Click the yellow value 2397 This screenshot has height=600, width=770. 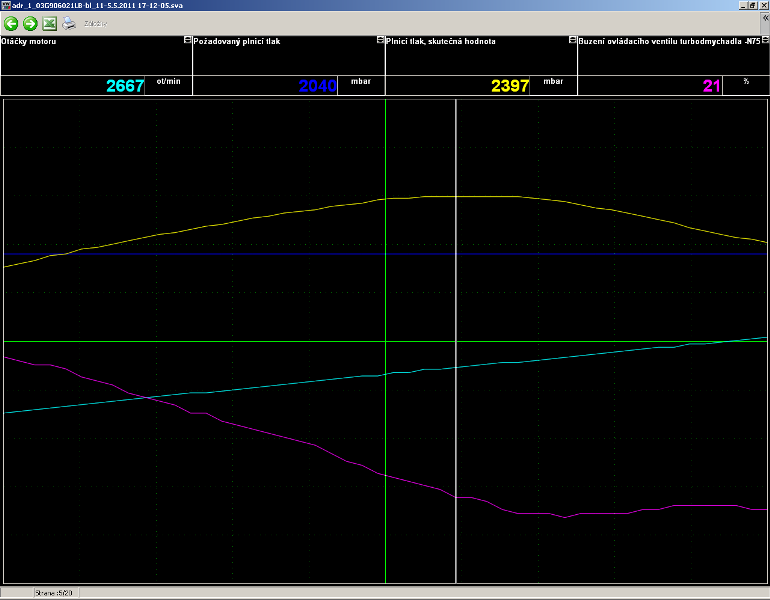510,86
